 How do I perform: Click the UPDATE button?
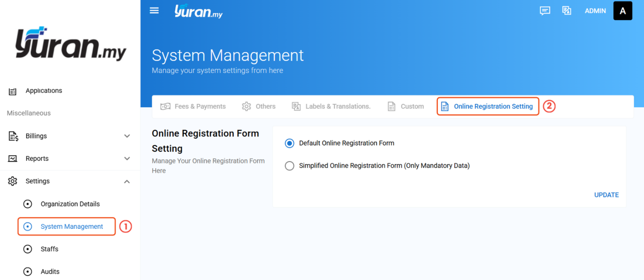pos(606,195)
